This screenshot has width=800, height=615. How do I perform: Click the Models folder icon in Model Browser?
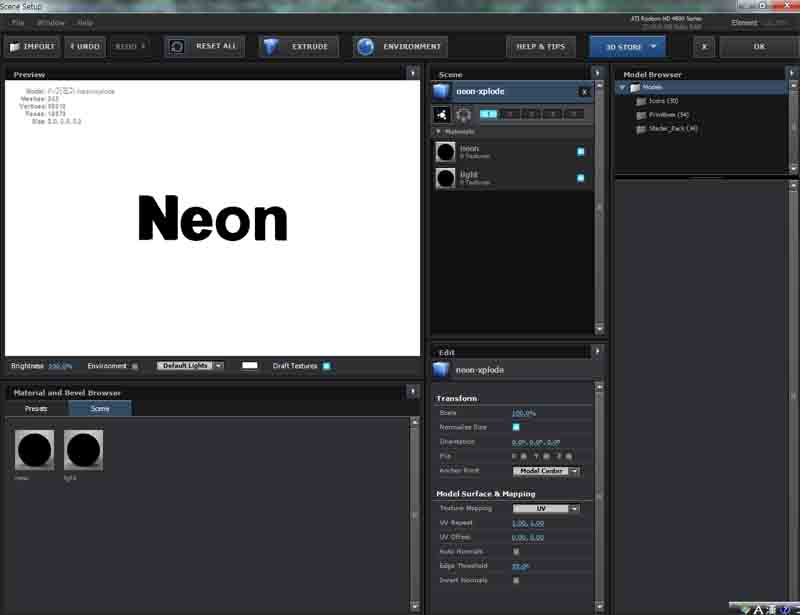coord(635,87)
